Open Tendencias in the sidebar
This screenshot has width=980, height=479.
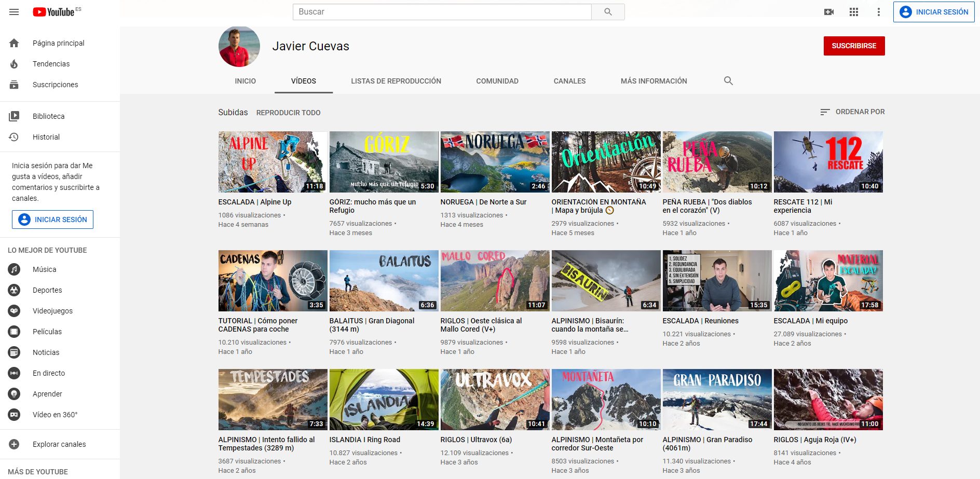(51, 64)
